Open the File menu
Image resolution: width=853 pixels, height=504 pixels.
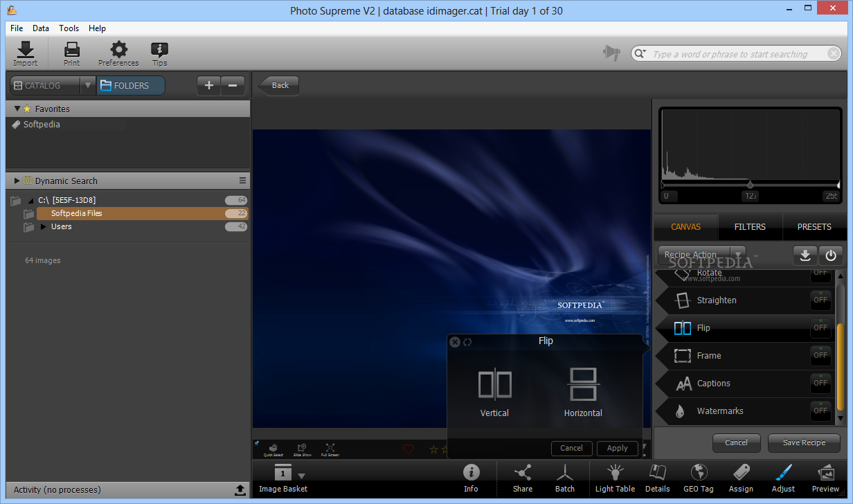[x=17, y=28]
